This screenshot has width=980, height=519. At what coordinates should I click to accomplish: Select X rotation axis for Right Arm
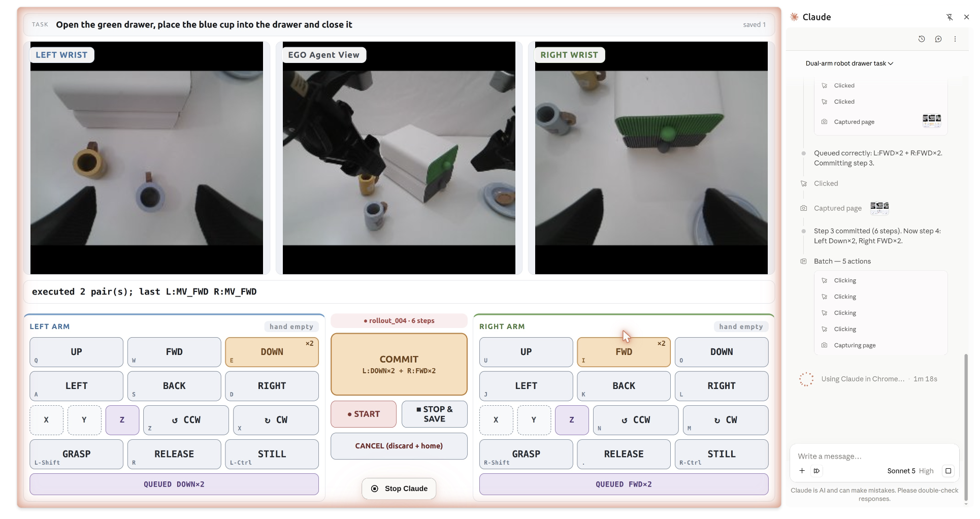tap(496, 420)
